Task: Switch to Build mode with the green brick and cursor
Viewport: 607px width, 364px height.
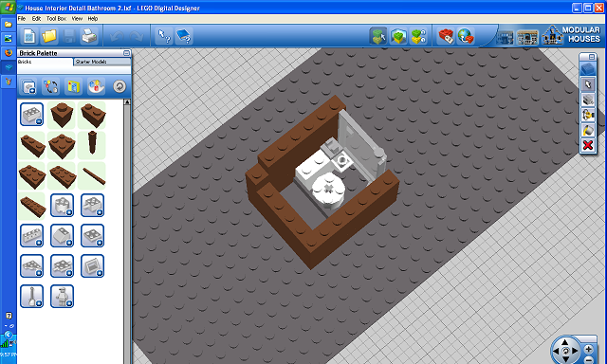Action: (x=378, y=36)
